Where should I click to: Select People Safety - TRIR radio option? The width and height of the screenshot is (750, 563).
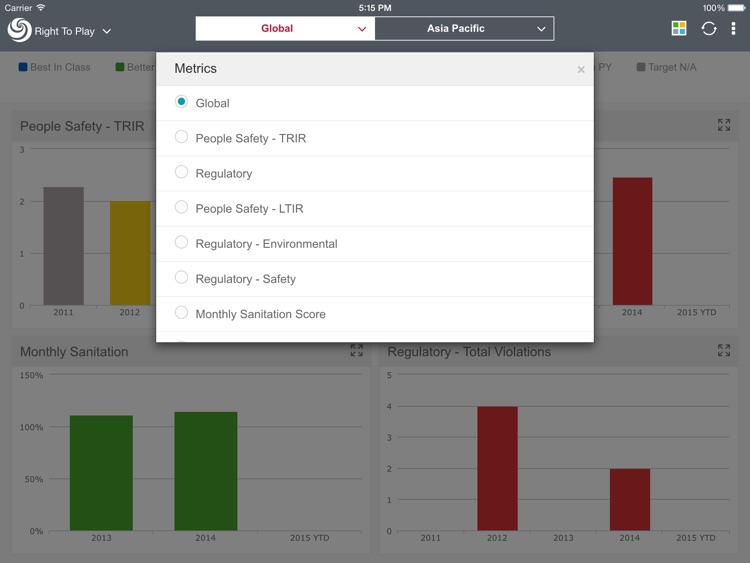tap(181, 137)
